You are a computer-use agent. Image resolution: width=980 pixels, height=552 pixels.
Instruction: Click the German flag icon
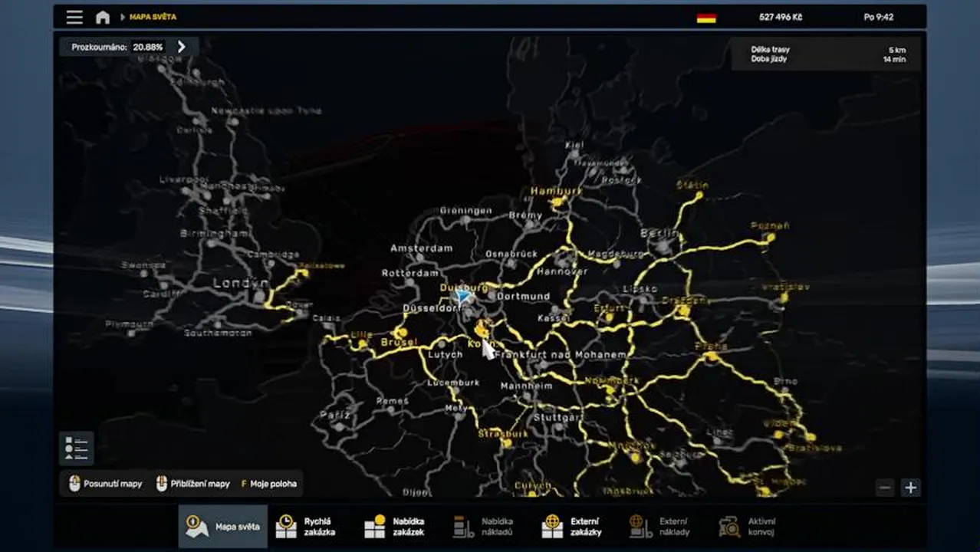point(706,18)
